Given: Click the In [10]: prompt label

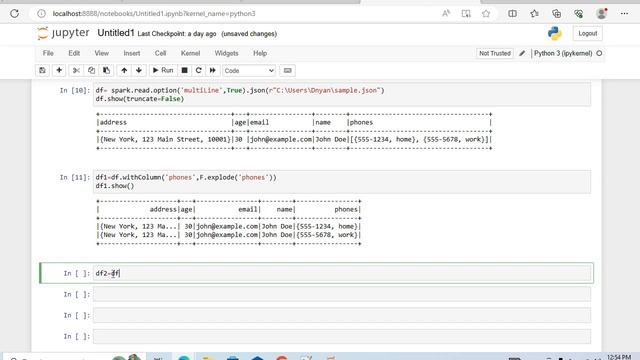Looking at the screenshot, I should point(75,91).
